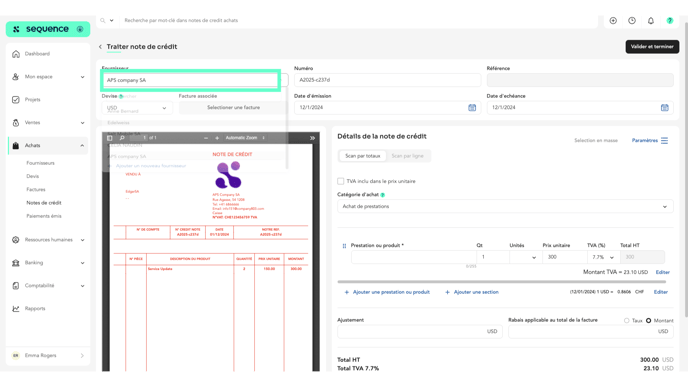
Task: Zoom out PDF with minus icon
Action: [x=206, y=138]
